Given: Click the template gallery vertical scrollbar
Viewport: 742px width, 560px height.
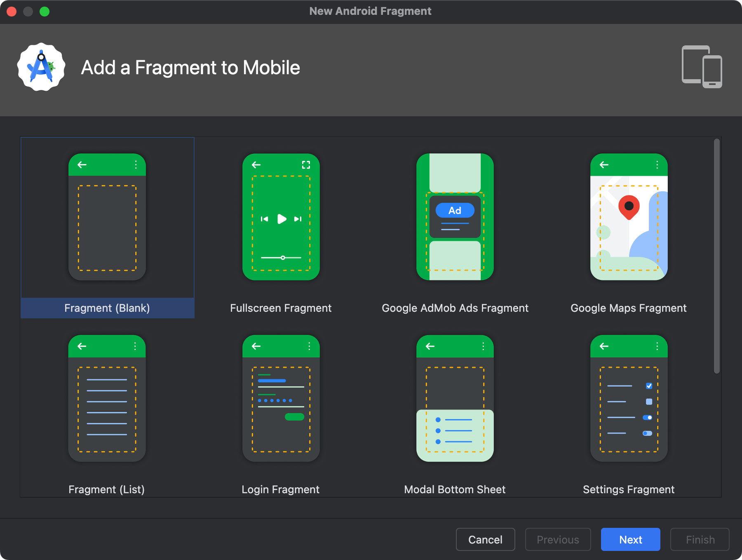Looking at the screenshot, I should click(717, 256).
